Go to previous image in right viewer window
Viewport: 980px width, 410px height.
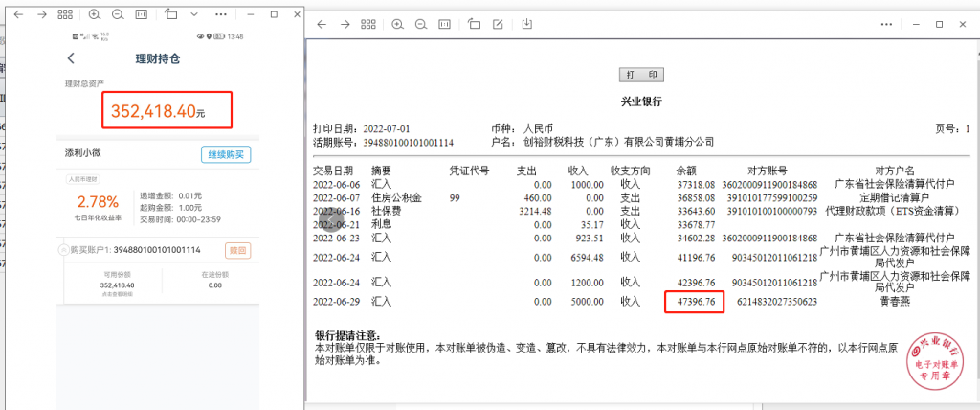click(322, 24)
